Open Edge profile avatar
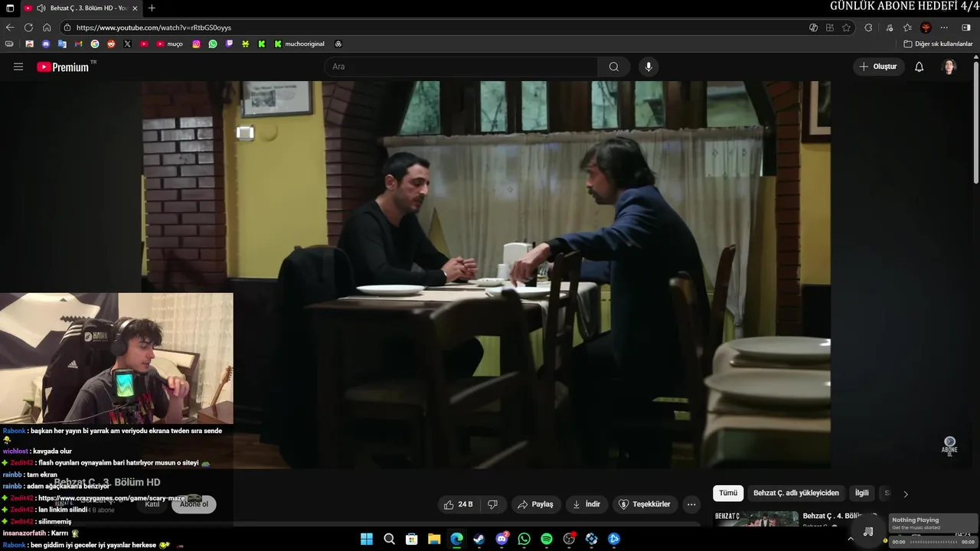980x551 pixels. coord(926,28)
